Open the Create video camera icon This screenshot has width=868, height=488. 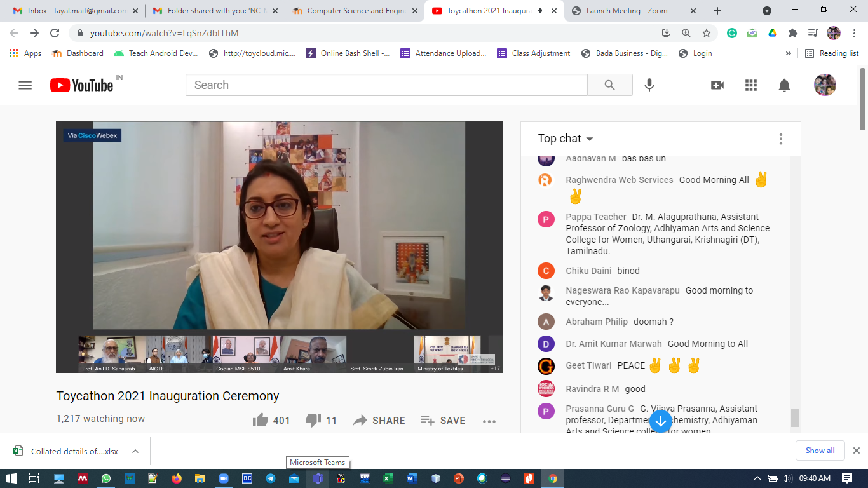coord(717,85)
